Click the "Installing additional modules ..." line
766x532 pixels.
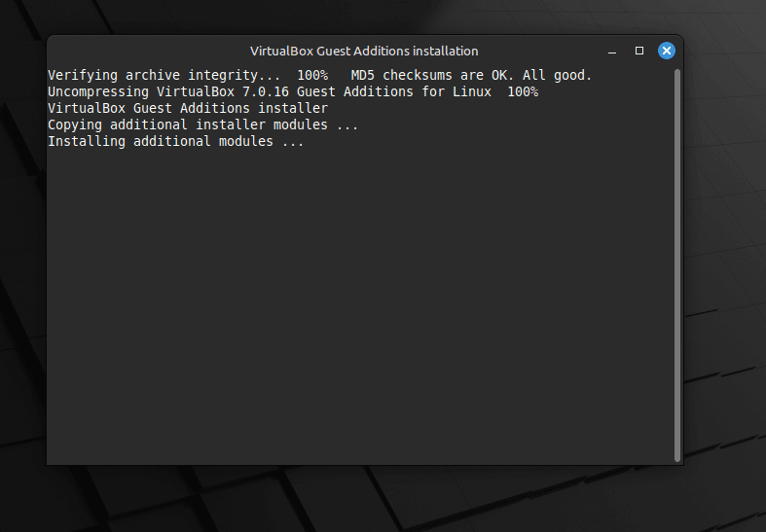tap(175, 142)
